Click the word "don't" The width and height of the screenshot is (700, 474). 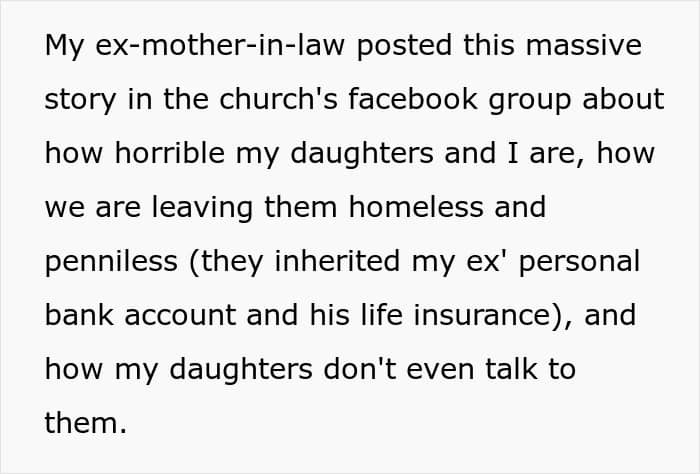pyautogui.click(x=359, y=369)
